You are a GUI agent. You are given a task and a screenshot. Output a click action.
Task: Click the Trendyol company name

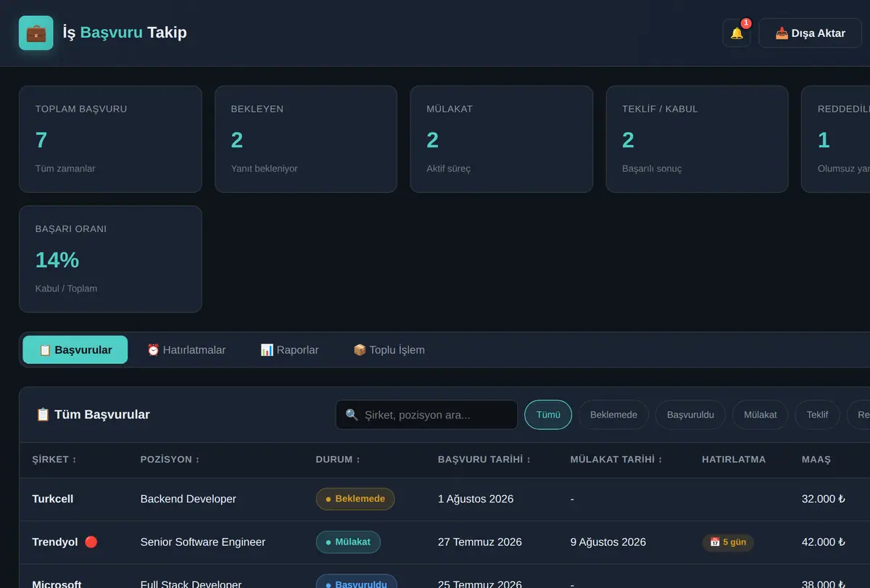[x=55, y=542]
